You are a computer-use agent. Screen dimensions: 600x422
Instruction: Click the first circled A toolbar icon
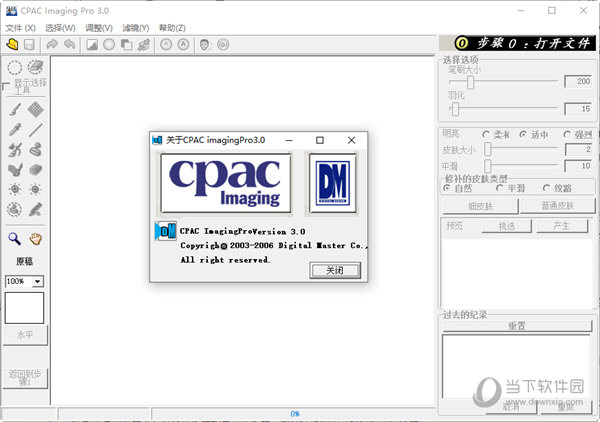click(x=166, y=45)
